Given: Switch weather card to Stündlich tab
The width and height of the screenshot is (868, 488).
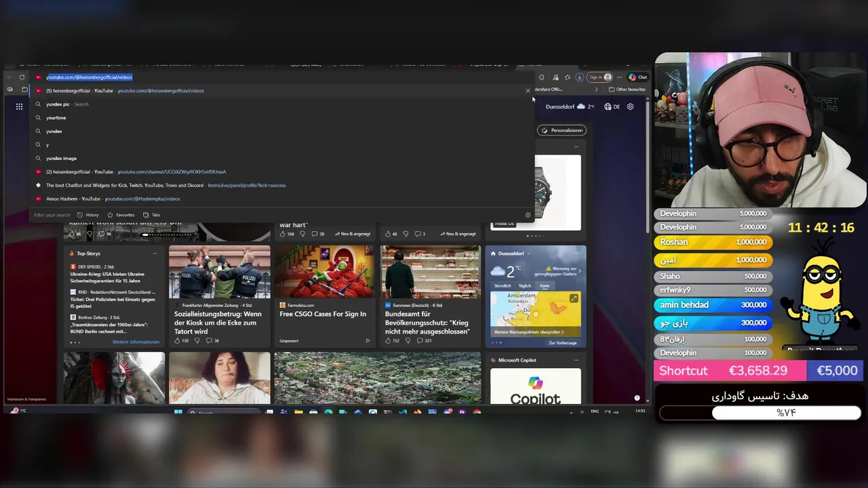Looking at the screenshot, I should 502,286.
